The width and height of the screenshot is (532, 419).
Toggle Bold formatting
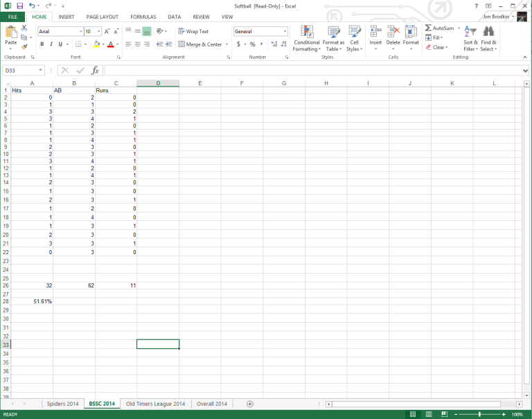(42, 44)
